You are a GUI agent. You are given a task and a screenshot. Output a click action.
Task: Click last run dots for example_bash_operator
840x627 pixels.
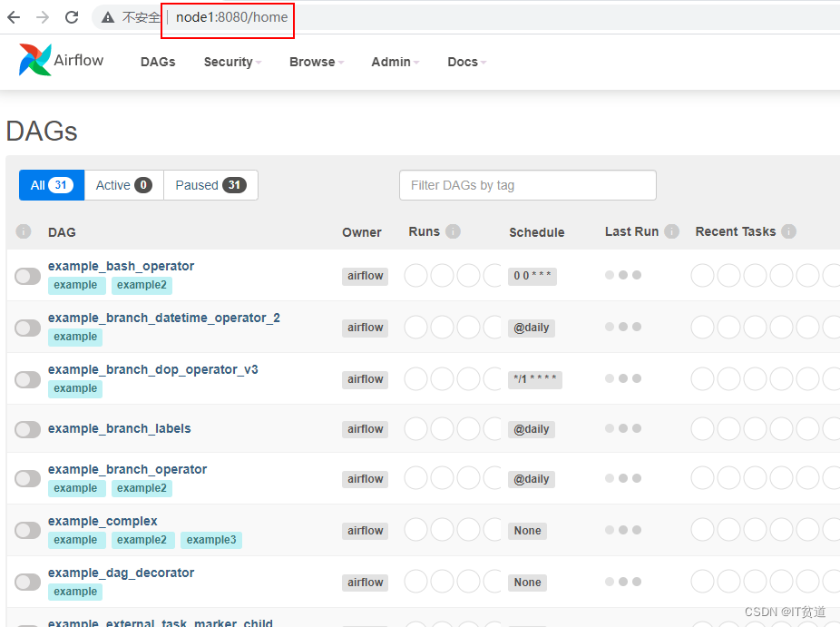click(623, 275)
